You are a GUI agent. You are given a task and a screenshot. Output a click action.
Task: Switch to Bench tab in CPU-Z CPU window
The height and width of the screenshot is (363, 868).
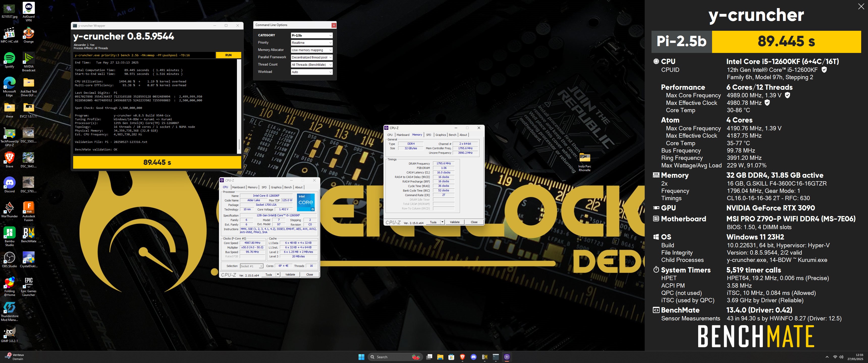288,187
